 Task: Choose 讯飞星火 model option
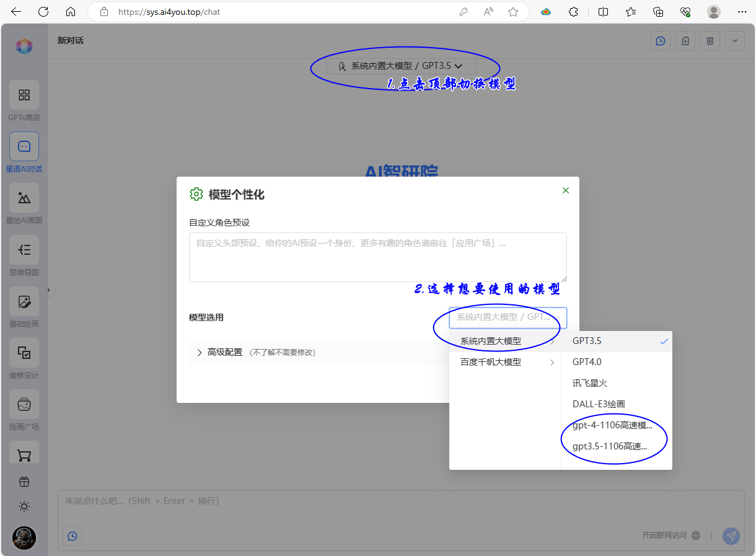click(x=617, y=383)
